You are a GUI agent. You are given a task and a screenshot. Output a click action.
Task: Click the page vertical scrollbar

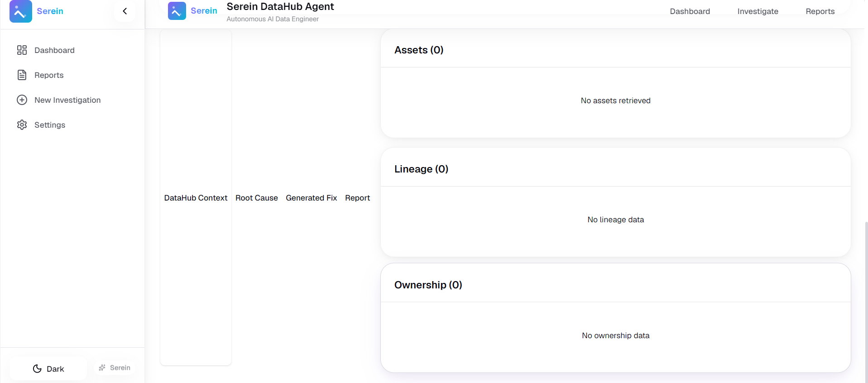(866, 299)
